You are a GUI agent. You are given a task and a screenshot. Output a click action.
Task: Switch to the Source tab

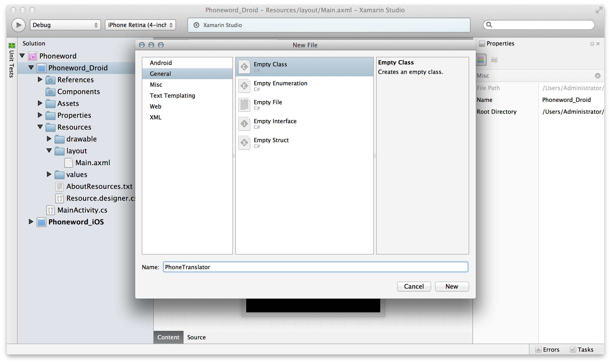coord(196,337)
